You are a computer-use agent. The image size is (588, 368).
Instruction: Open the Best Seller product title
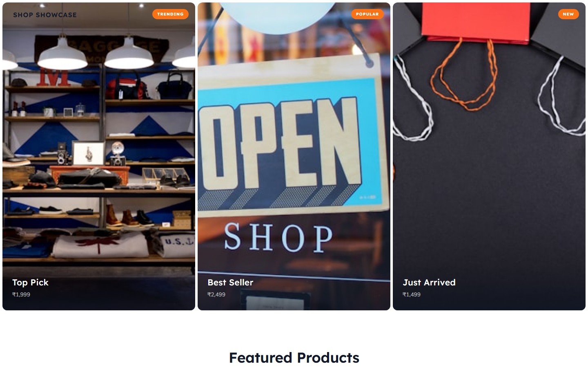coord(230,283)
